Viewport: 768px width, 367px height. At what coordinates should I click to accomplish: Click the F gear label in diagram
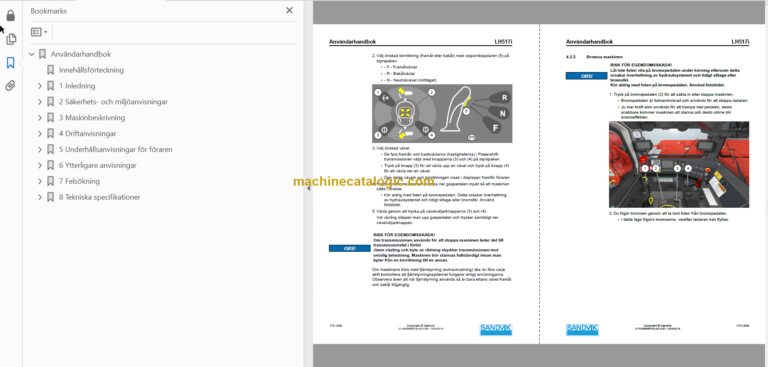(495, 128)
